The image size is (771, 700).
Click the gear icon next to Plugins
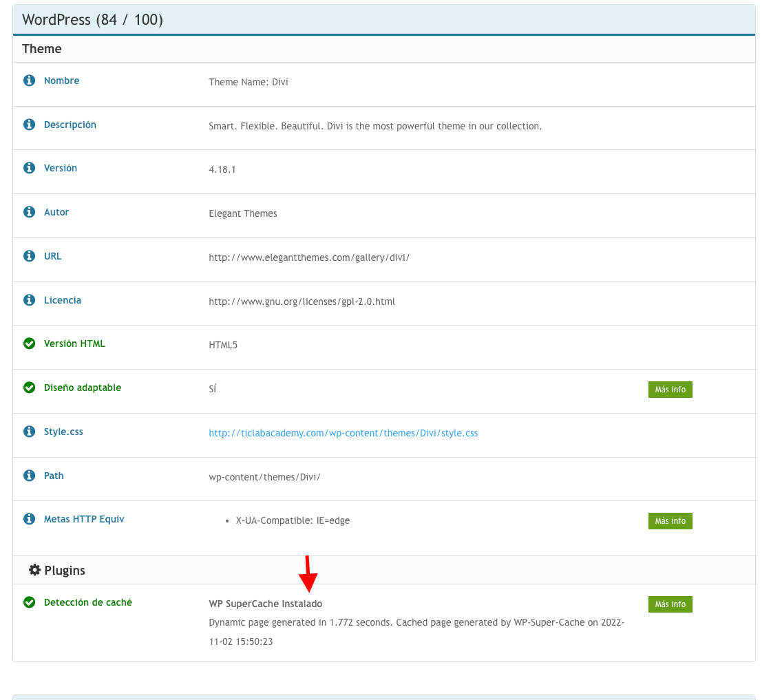(x=34, y=570)
